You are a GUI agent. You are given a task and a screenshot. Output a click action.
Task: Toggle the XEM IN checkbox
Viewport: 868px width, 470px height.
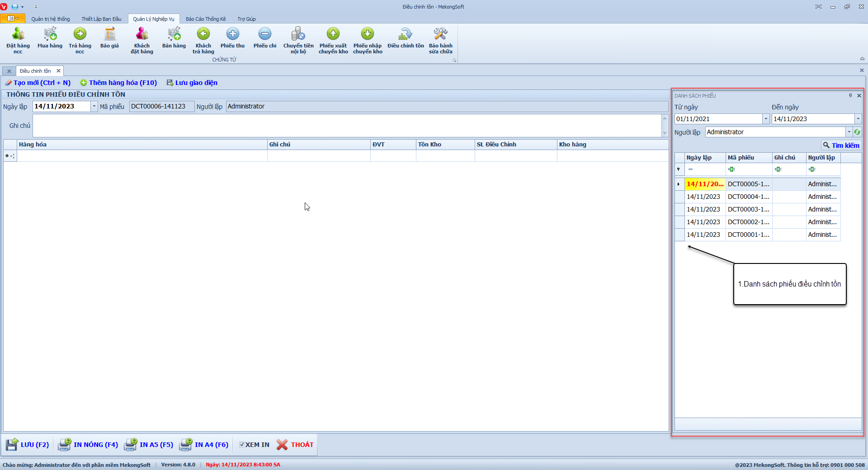point(242,445)
